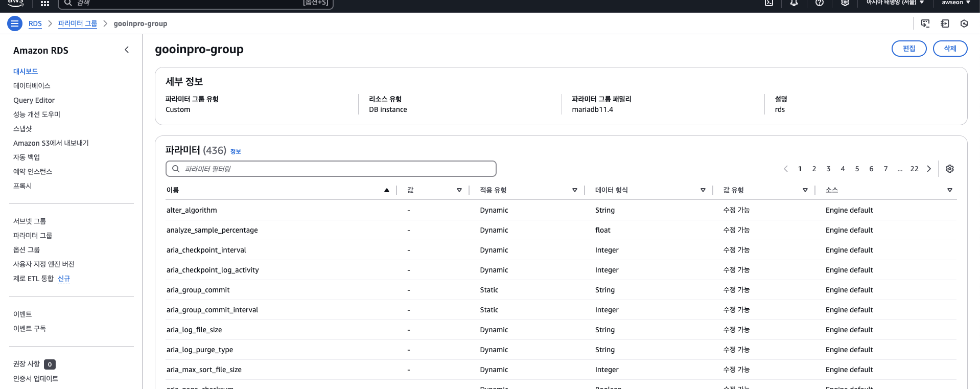Open the hexagon icon beside breadcrumbs
The height and width of the screenshot is (389, 980).
click(964, 24)
